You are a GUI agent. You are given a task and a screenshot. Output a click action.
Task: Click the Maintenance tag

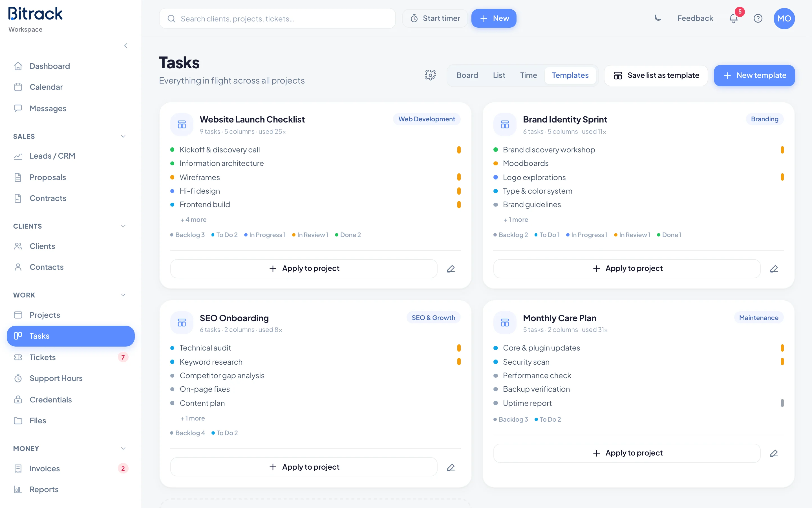click(x=759, y=317)
